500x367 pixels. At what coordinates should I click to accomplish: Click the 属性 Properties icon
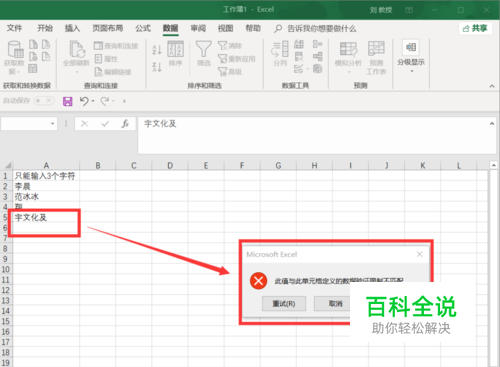pyautogui.click(x=106, y=59)
